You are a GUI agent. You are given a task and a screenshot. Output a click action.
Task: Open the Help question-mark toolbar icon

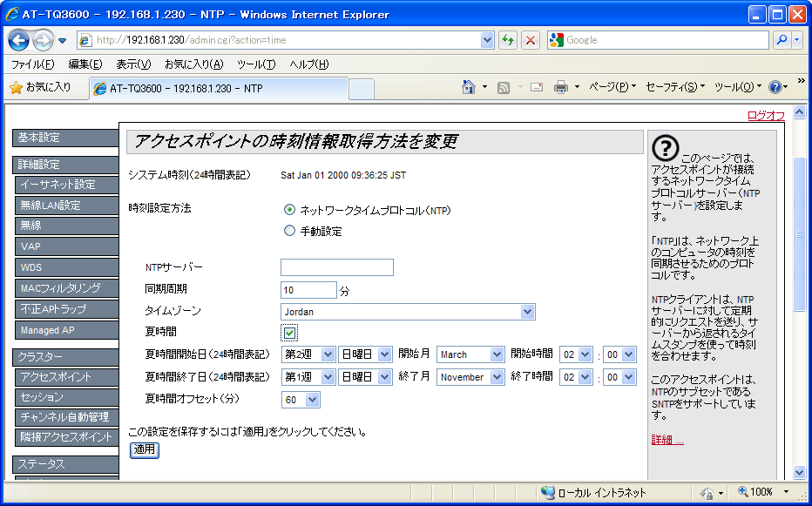(775, 87)
